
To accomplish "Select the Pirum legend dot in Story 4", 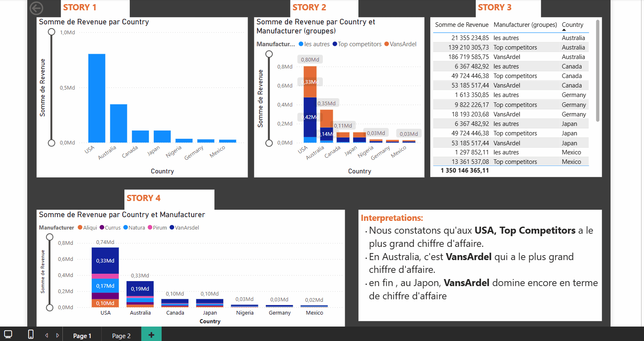I will coord(150,227).
